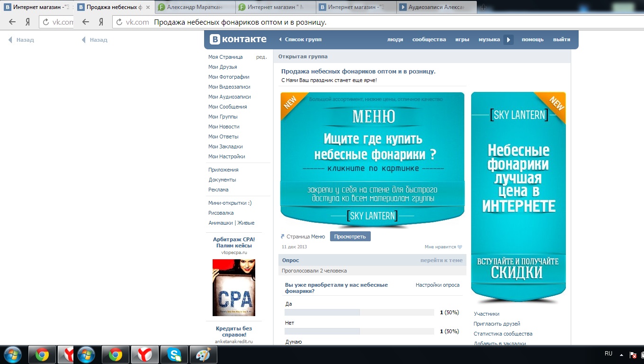Open the Страница Меню link
This screenshot has height=364, width=644.
pyautogui.click(x=306, y=237)
